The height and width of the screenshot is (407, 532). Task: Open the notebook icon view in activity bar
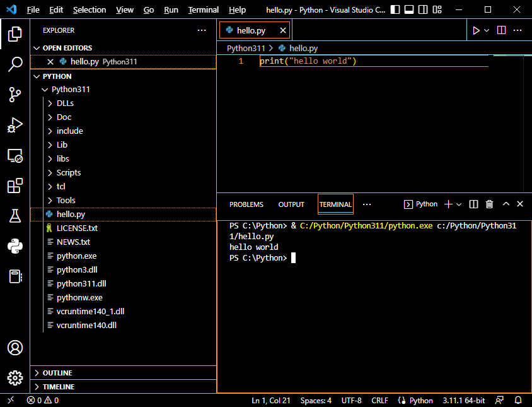click(x=15, y=276)
